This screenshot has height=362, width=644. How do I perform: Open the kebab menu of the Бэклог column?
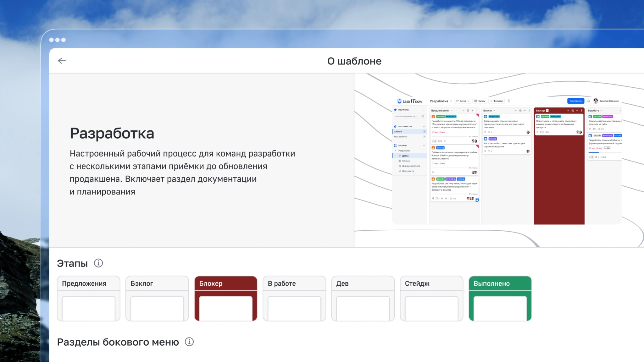pos(529,111)
